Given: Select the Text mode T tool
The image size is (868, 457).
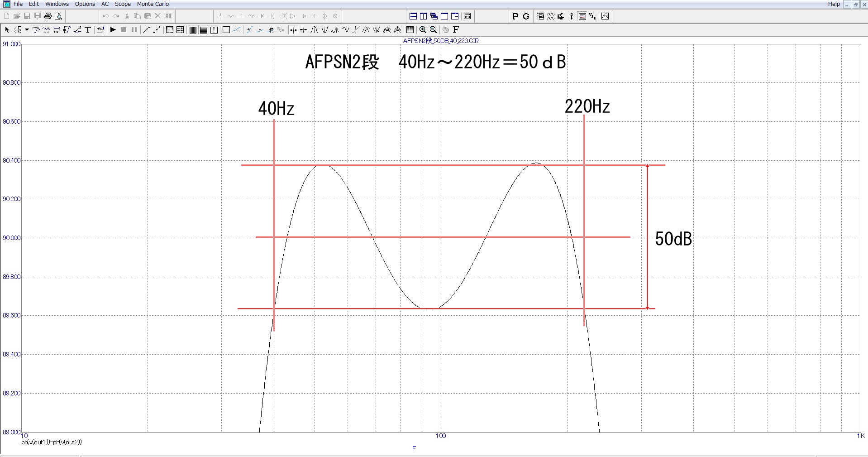Looking at the screenshot, I should (88, 30).
